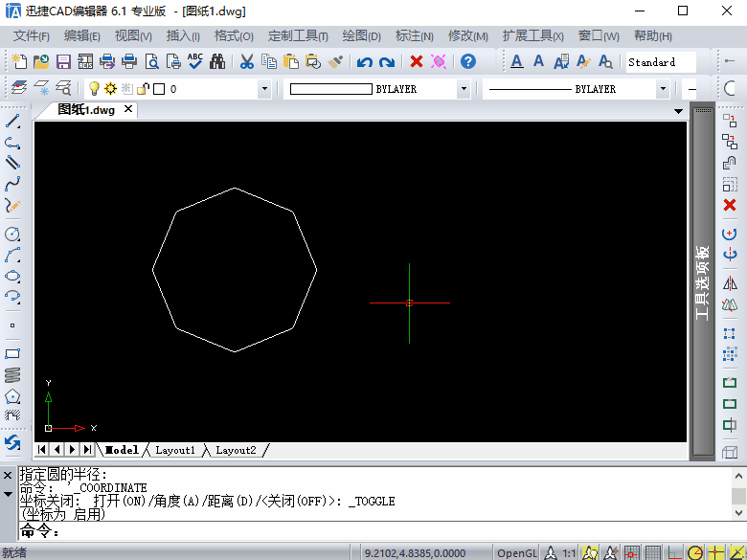Select the Line tool in left toolbar
The height and width of the screenshot is (560, 747).
pyautogui.click(x=12, y=121)
